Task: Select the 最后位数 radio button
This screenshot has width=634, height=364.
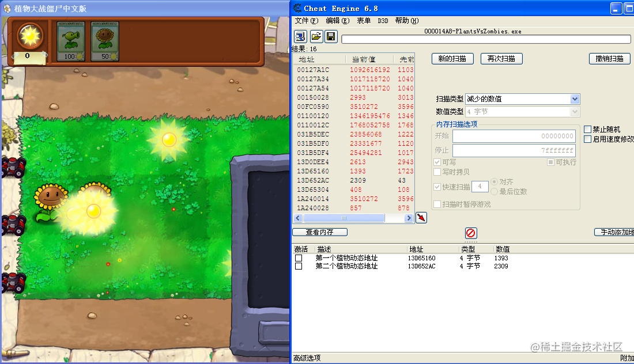Action: [494, 191]
